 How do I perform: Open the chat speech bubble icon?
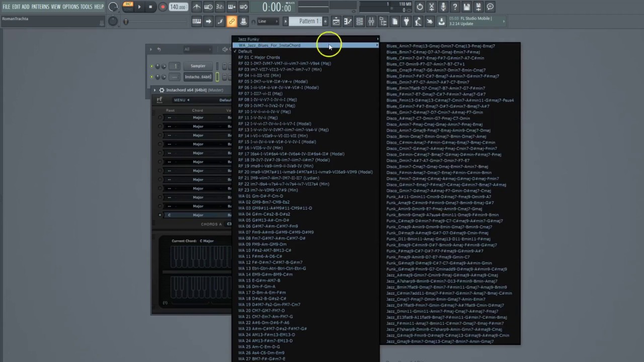[x=490, y=7]
